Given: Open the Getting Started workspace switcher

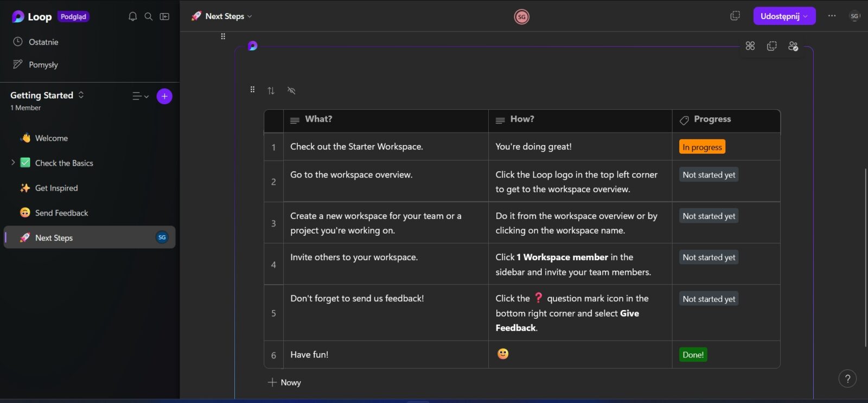Looking at the screenshot, I should click(47, 95).
